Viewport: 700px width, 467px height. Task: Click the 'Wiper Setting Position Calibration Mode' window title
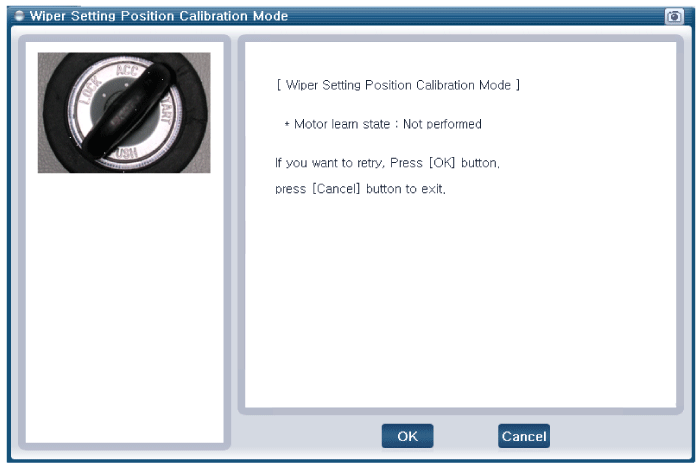coord(158,16)
